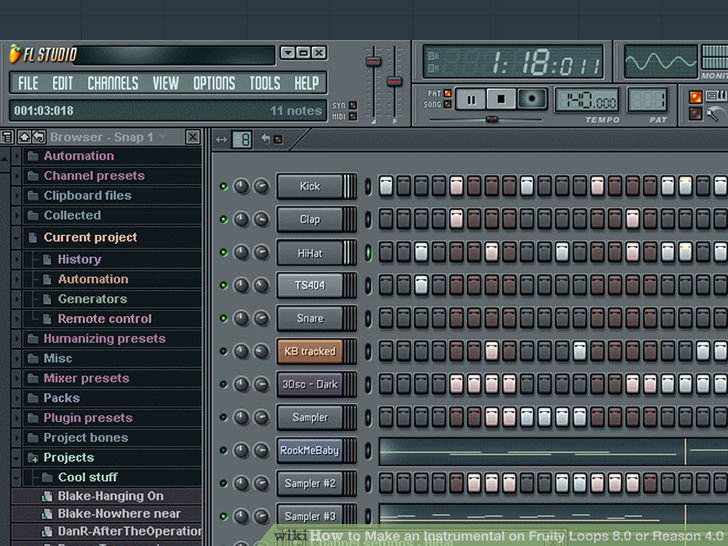This screenshot has height=546, width=728.
Task: Expand the Clipboard files folder
Action: 16,195
